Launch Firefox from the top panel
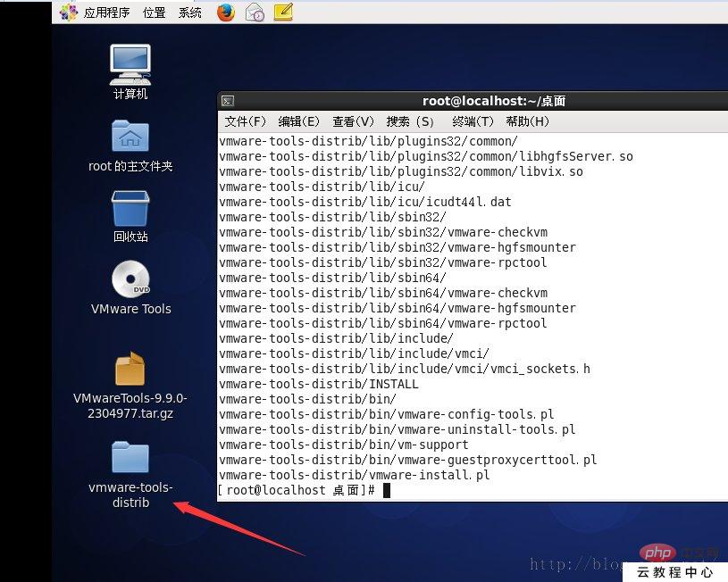The image size is (728, 582). (226, 12)
